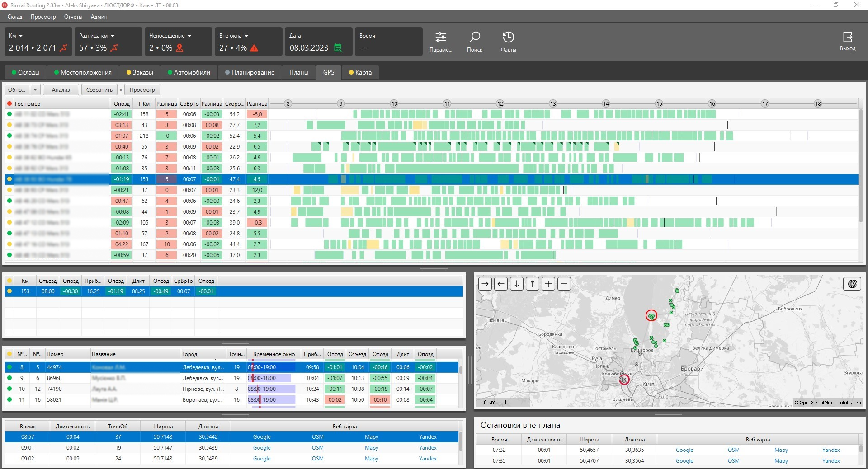
Task: Open the Факты history icon
Action: coord(508,38)
